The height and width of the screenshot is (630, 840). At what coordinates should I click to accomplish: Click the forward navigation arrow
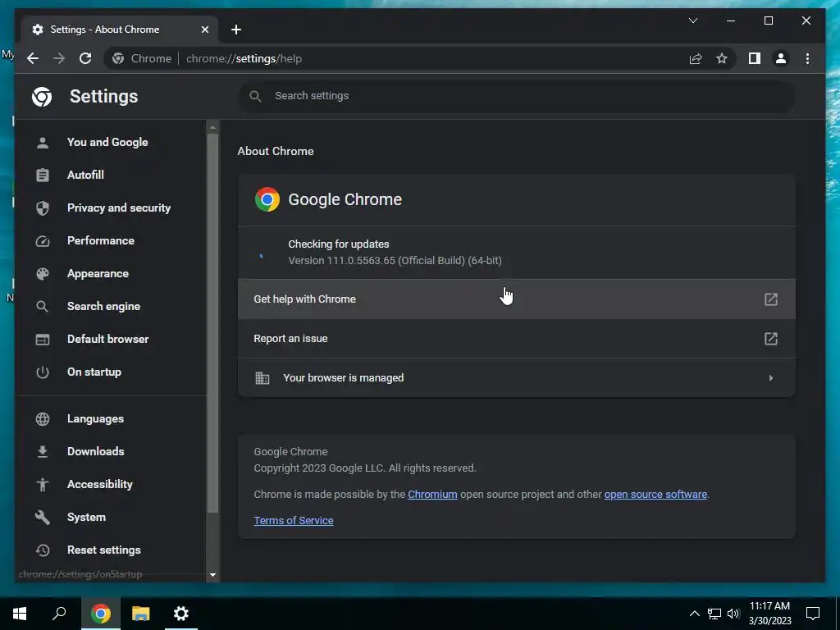pyautogui.click(x=59, y=58)
